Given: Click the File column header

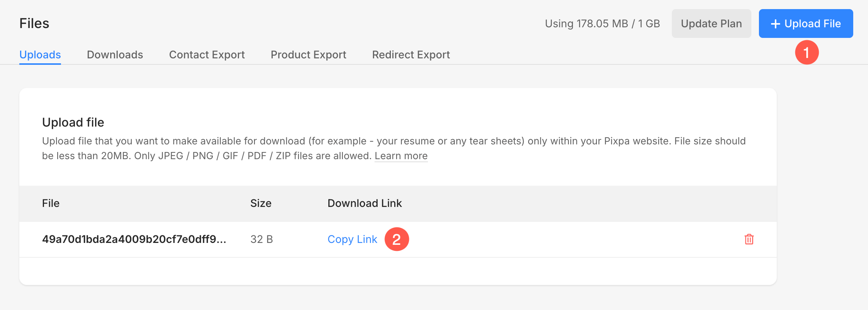Looking at the screenshot, I should pos(51,203).
